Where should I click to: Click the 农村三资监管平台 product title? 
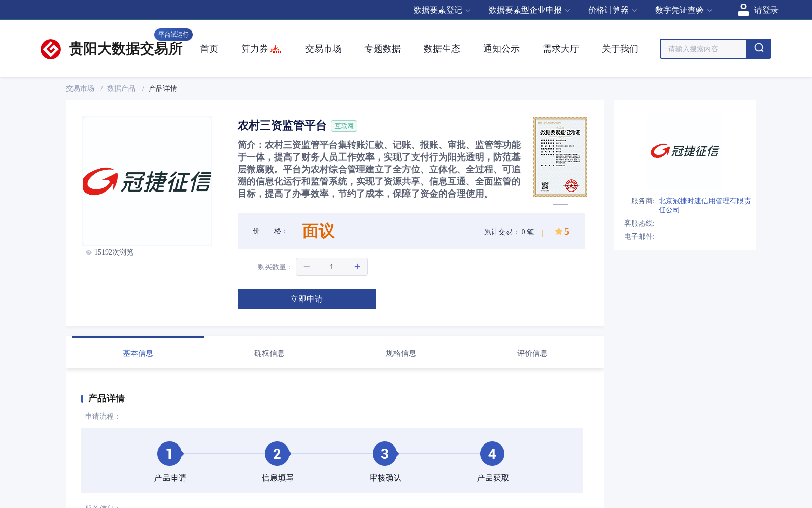(282, 125)
